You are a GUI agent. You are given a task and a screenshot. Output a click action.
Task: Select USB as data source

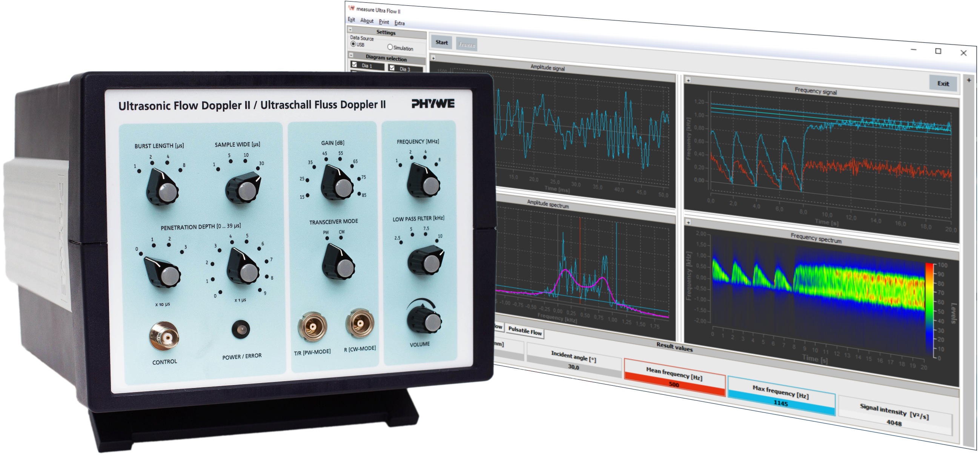point(353,44)
